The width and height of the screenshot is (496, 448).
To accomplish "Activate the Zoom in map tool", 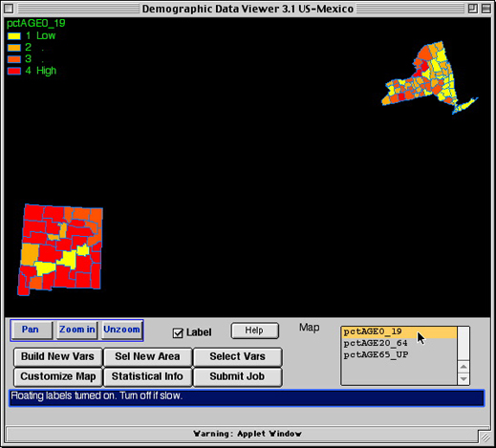I will pyautogui.click(x=76, y=330).
